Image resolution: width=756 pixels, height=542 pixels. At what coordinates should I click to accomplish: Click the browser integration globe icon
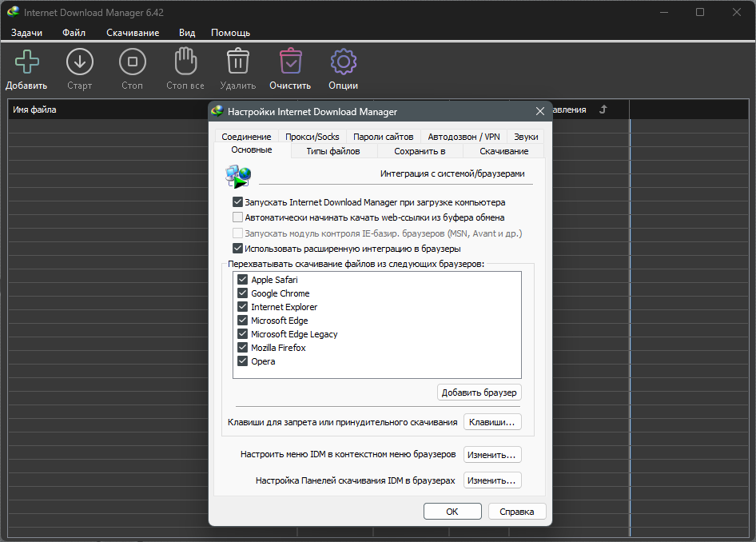point(238,176)
